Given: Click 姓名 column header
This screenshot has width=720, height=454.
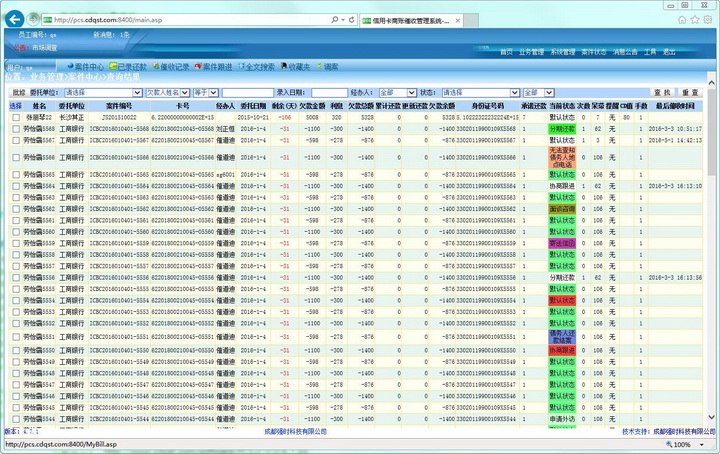Looking at the screenshot, I should click(39, 106).
